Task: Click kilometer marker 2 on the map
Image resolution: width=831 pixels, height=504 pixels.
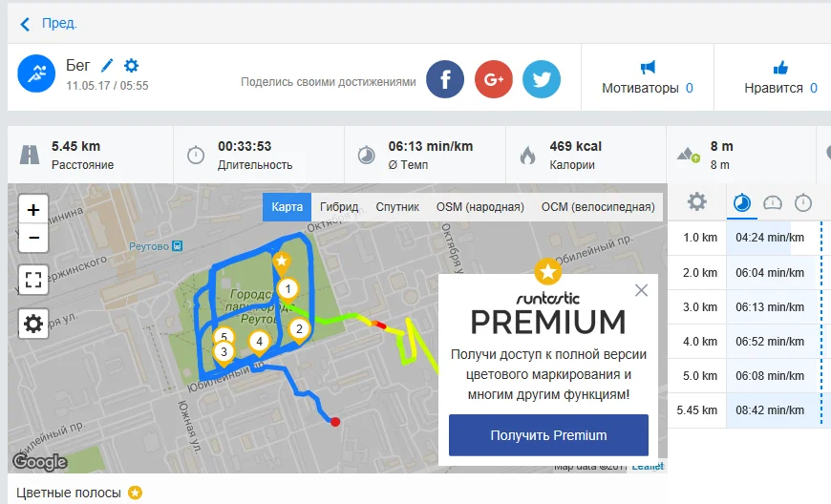Action: 299,331
